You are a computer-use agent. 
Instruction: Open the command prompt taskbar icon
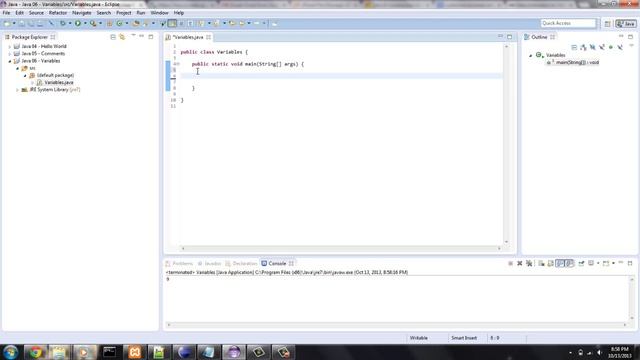point(109,352)
